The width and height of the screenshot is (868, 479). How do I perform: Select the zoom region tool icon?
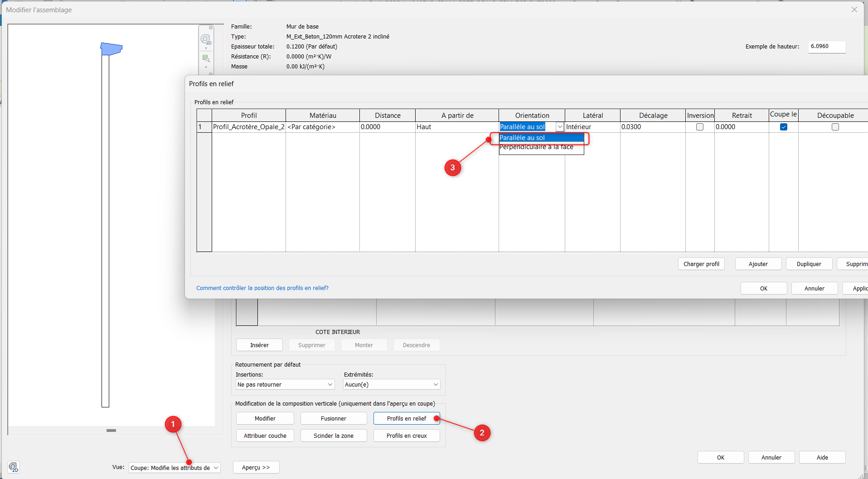coord(206,58)
